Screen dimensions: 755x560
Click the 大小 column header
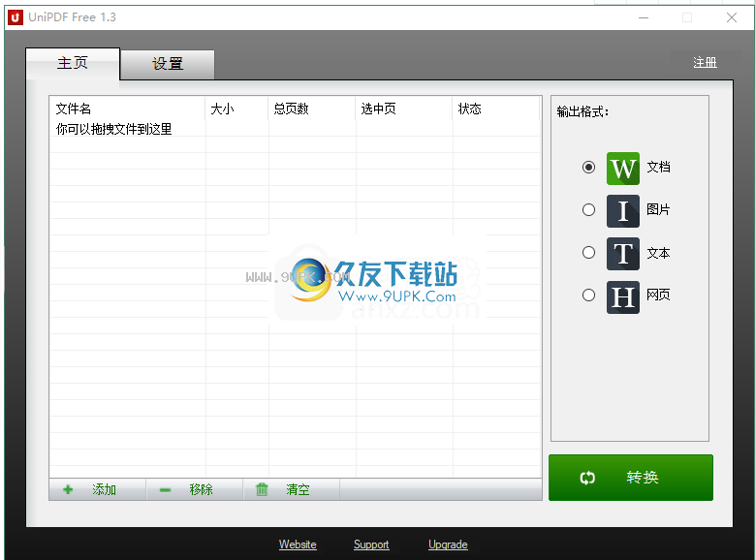(x=236, y=109)
